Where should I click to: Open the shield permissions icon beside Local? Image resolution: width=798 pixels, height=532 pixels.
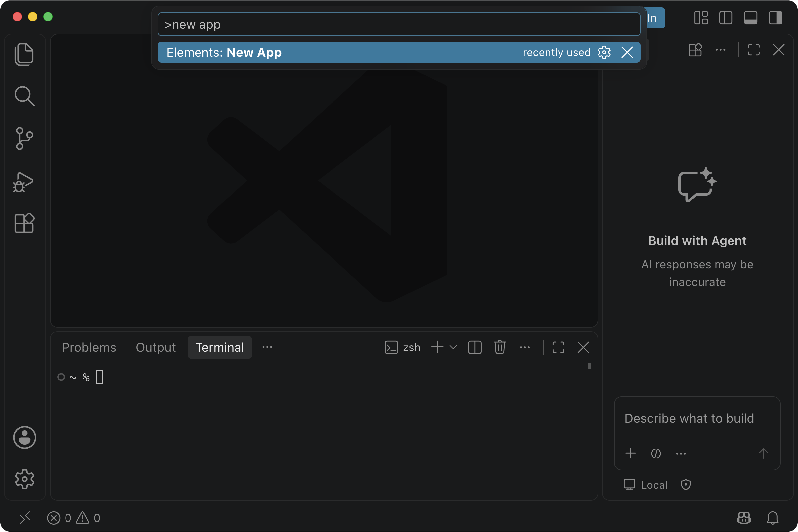(x=686, y=485)
